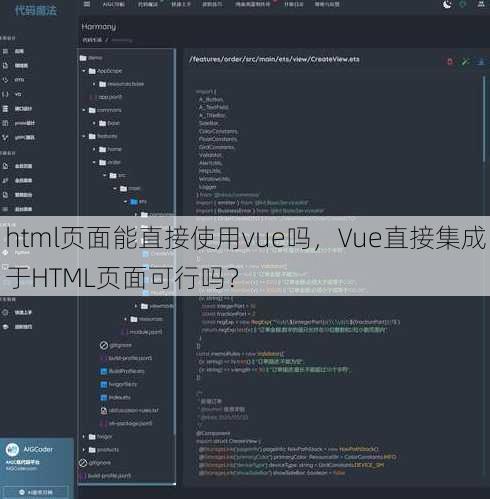Click the green magic wand icon in editor header
The height and width of the screenshot is (499, 490).
465,62
